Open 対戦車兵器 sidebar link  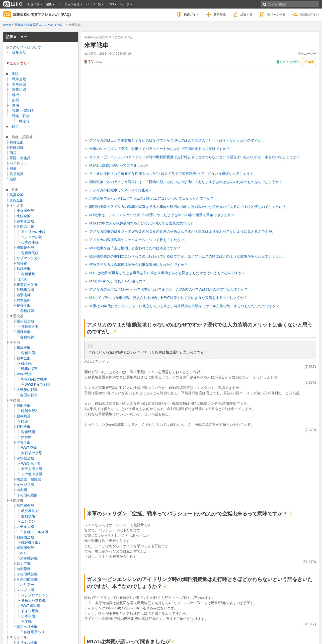(x=25, y=290)
